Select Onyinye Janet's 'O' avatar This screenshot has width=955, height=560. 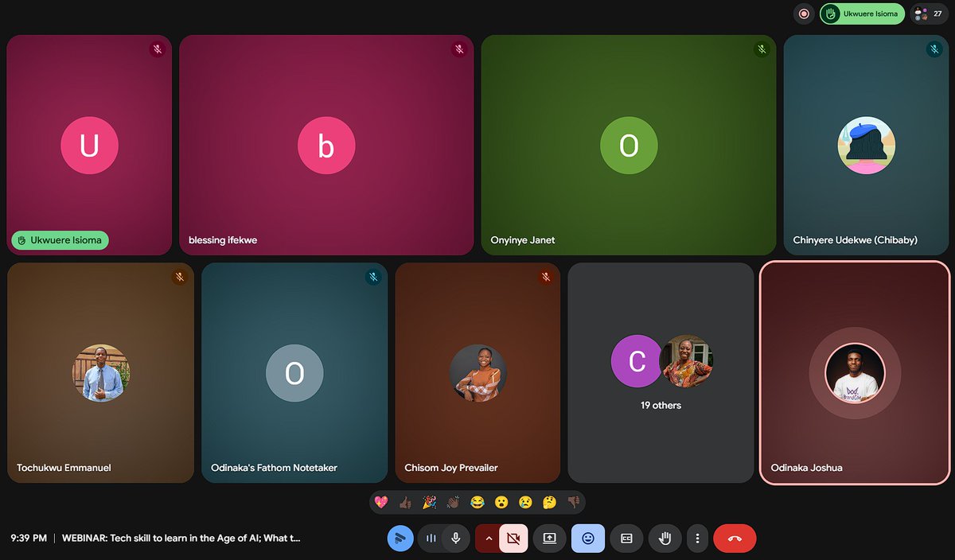click(x=629, y=146)
